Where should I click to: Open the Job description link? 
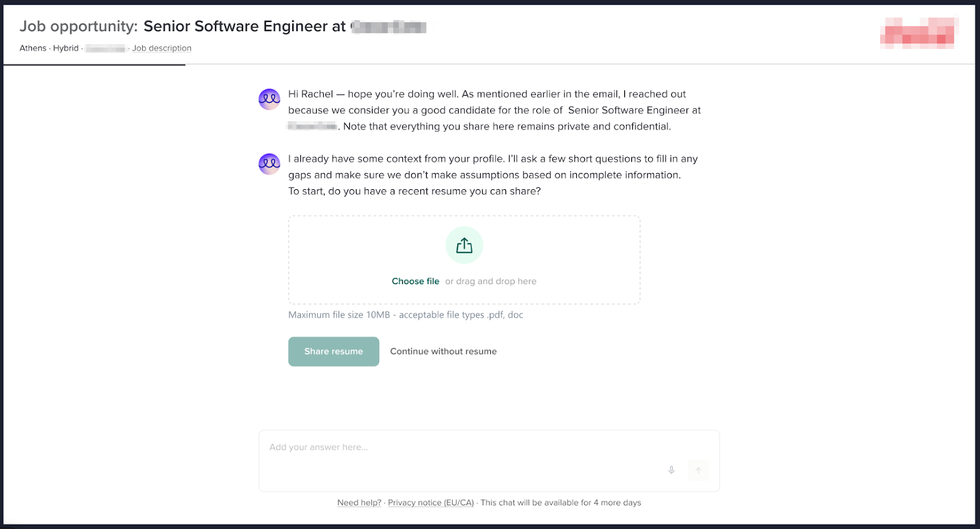point(162,48)
